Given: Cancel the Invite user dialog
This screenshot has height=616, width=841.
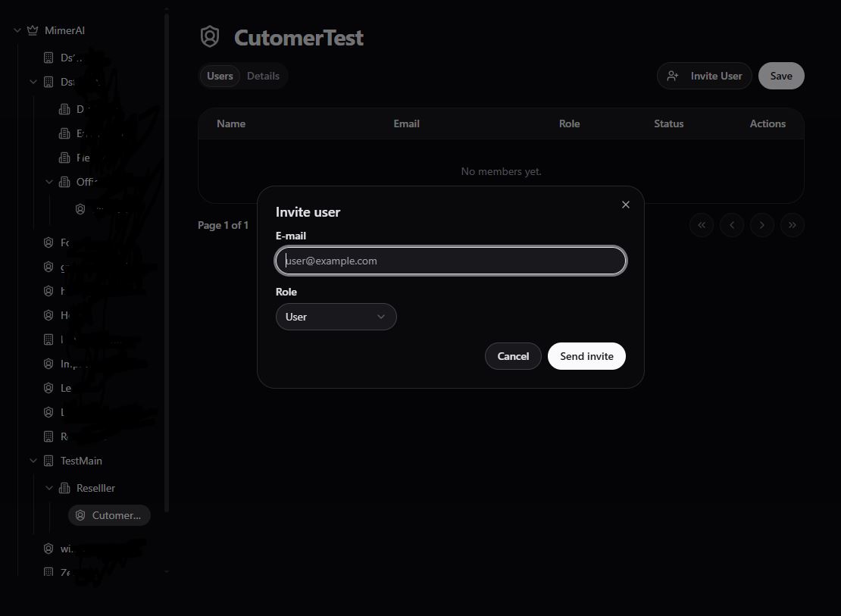Looking at the screenshot, I should [513, 356].
